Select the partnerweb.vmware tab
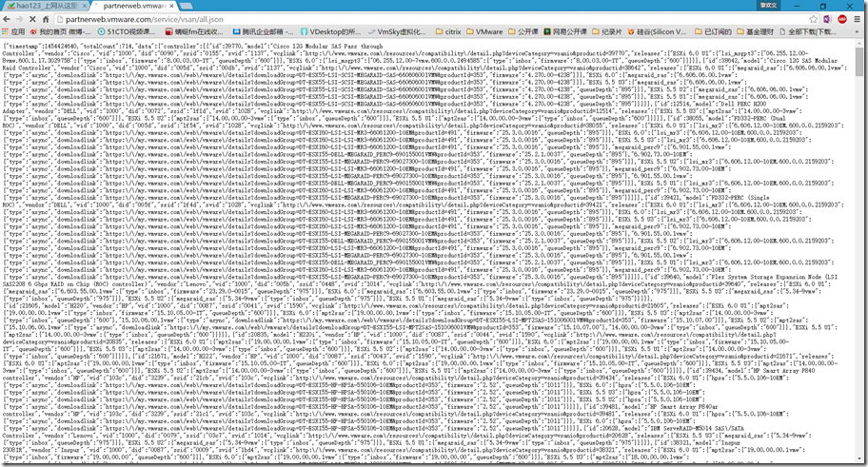Screen dimensions: 868x467 click(133, 6)
